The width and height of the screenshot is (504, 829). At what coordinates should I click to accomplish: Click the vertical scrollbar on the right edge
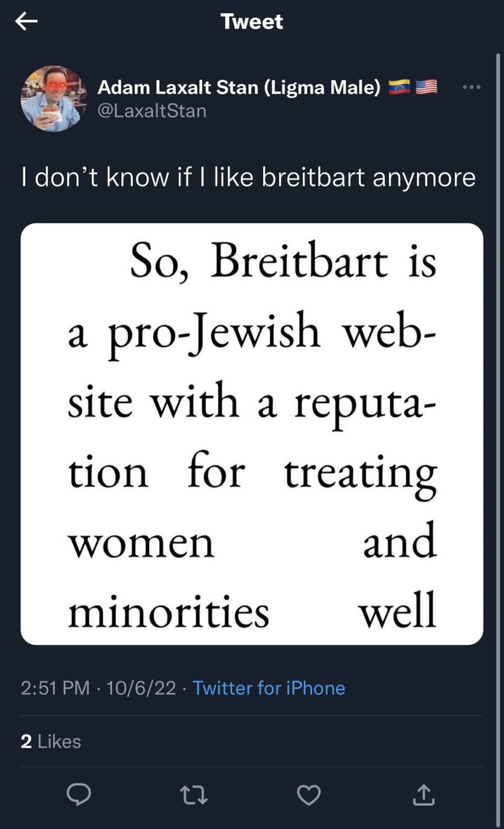[x=498, y=276]
